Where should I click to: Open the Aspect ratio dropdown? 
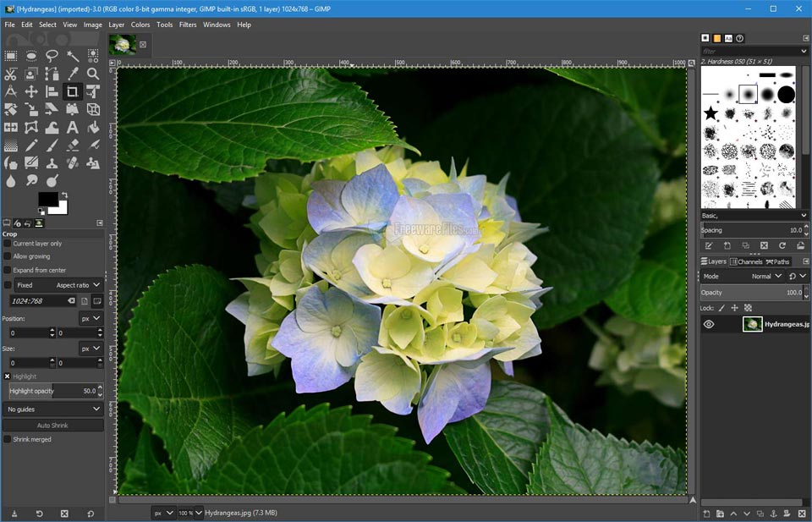pyautogui.click(x=79, y=285)
